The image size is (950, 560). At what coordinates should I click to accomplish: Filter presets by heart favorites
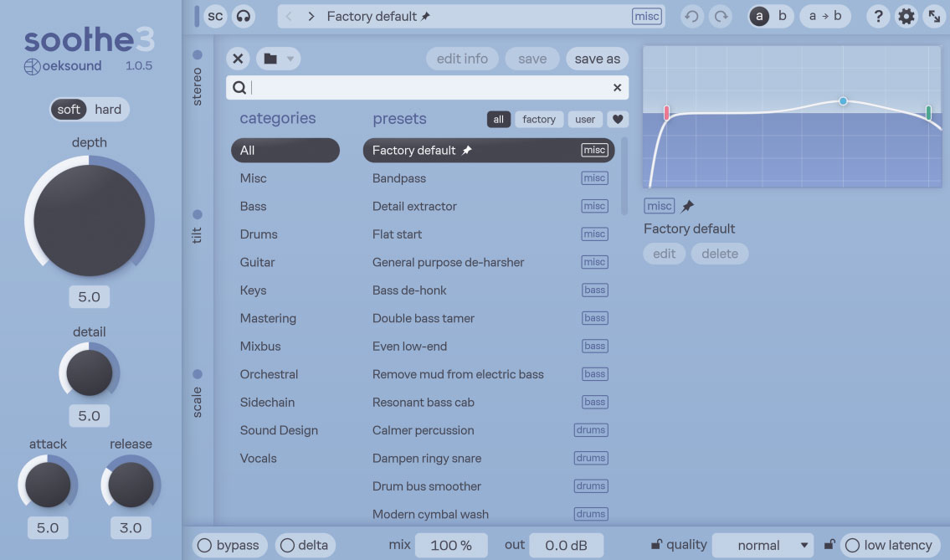point(618,120)
